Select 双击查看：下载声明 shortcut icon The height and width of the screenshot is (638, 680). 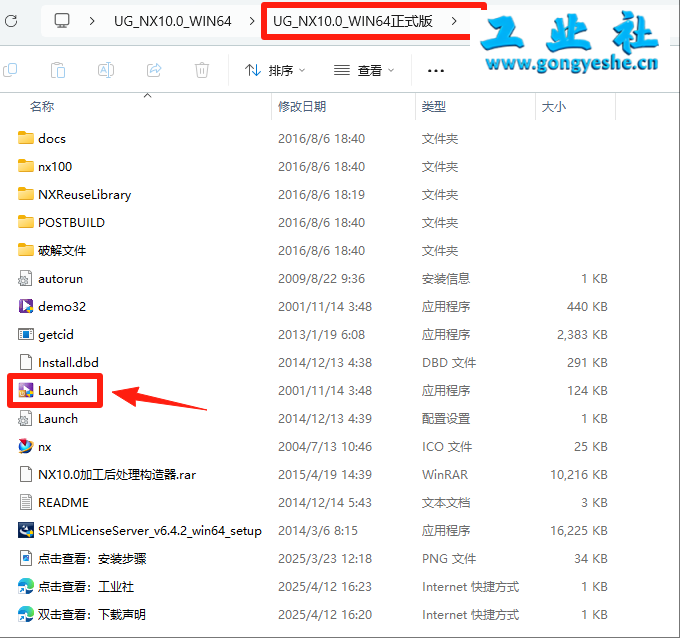26,614
